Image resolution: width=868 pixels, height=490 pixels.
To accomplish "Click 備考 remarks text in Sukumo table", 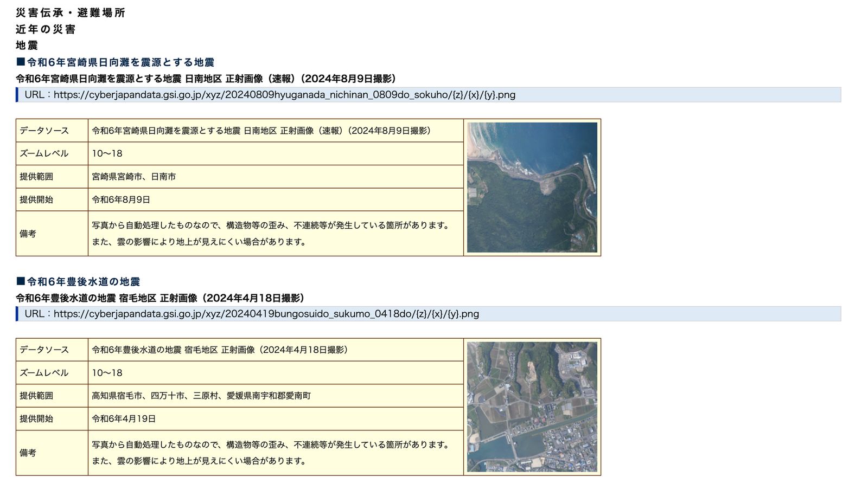I will click(x=271, y=453).
